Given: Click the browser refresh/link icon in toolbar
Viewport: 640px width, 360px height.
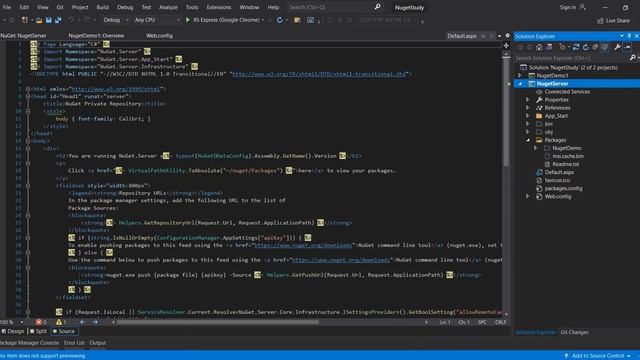Looking at the screenshot, I should point(280,20).
